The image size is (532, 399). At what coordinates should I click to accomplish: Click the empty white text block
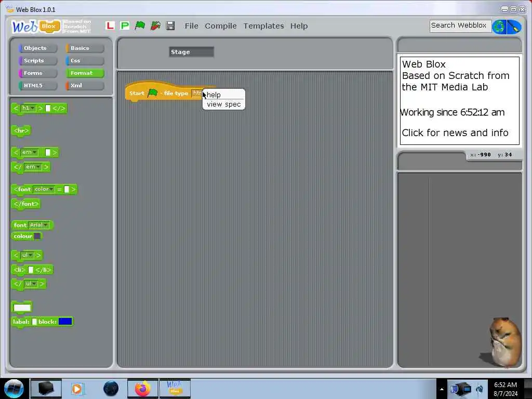point(22,308)
